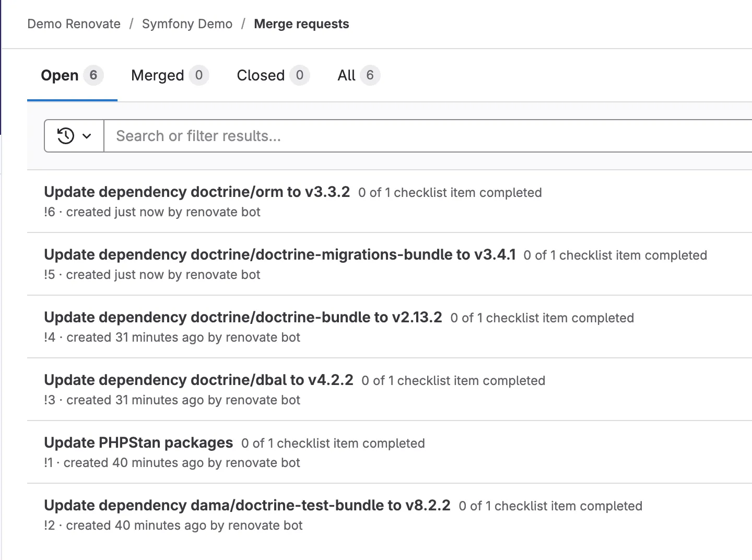
Task: Open dama/doctrine-test-bundle v8.2.2 merge request
Action: 247,505
